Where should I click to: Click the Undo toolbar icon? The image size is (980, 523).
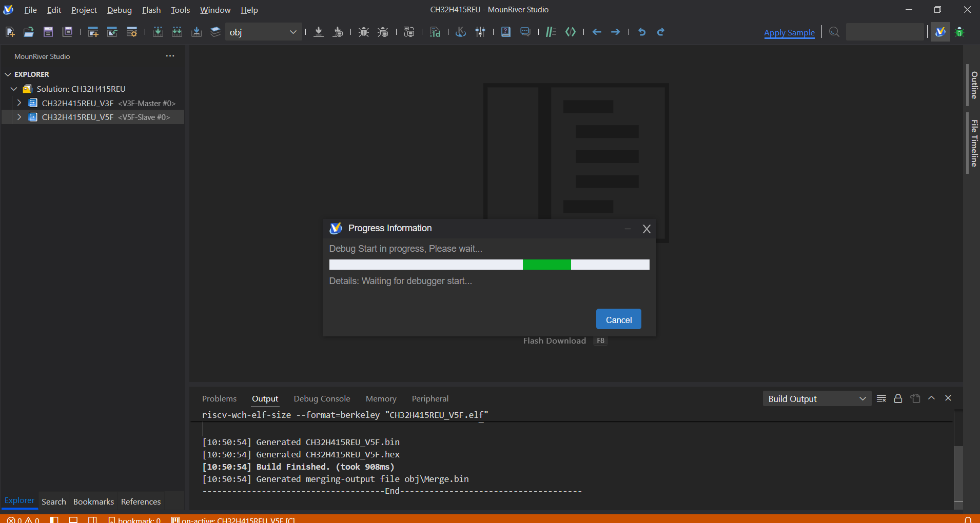point(642,32)
